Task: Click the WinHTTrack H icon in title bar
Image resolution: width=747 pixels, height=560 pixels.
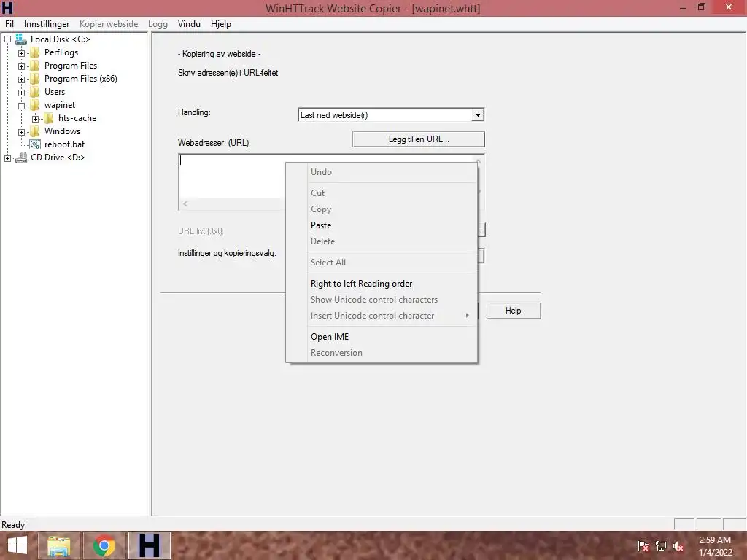Action: [x=7, y=7]
